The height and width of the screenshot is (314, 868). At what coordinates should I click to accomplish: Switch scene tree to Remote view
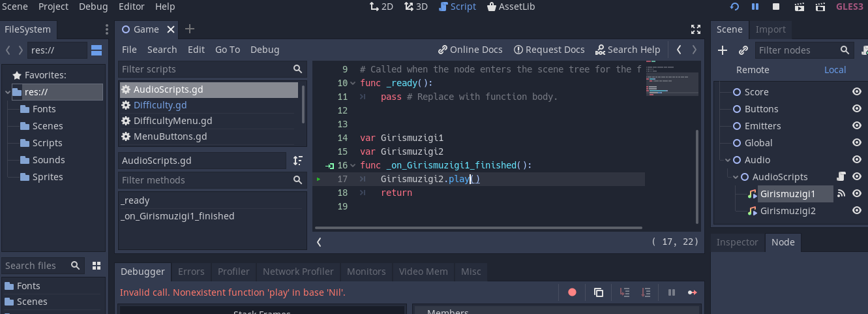(753, 70)
